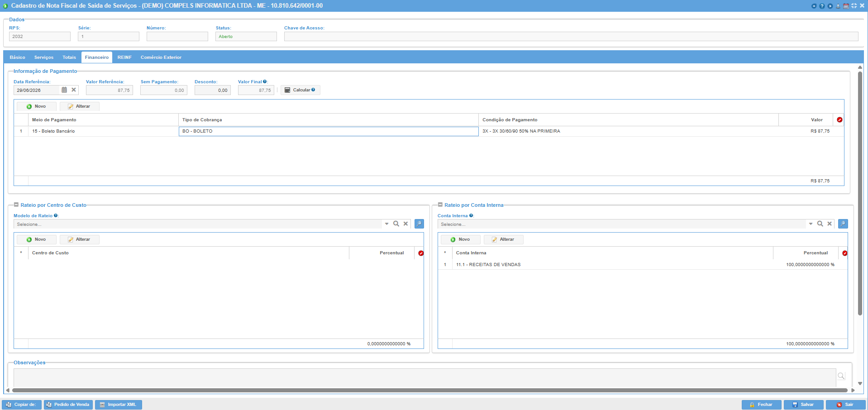Image resolution: width=868 pixels, height=410 pixels.
Task: Open Conta Interna dropdown arrow
Action: [x=811, y=224]
